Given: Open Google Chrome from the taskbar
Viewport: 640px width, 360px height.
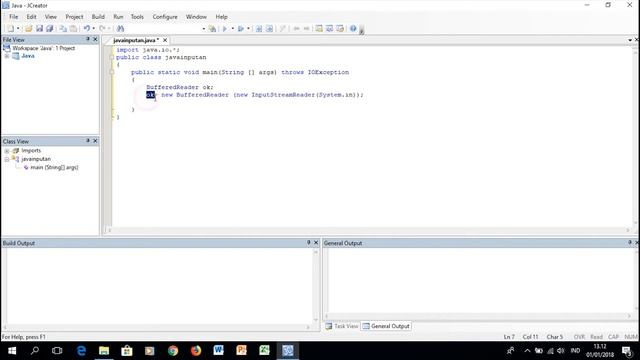Looking at the screenshot, I should tap(173, 351).
